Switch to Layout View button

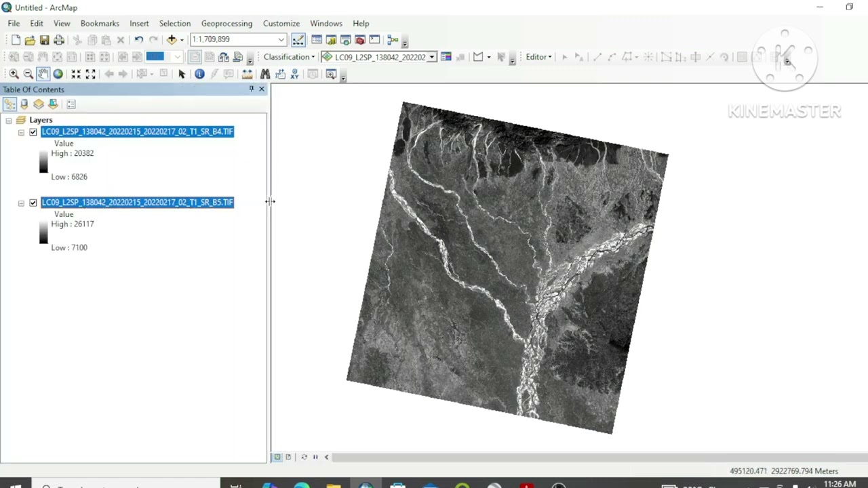coord(288,457)
